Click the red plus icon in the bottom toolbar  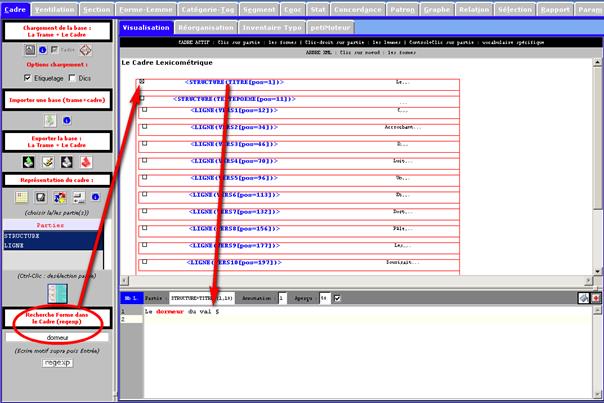click(x=596, y=298)
